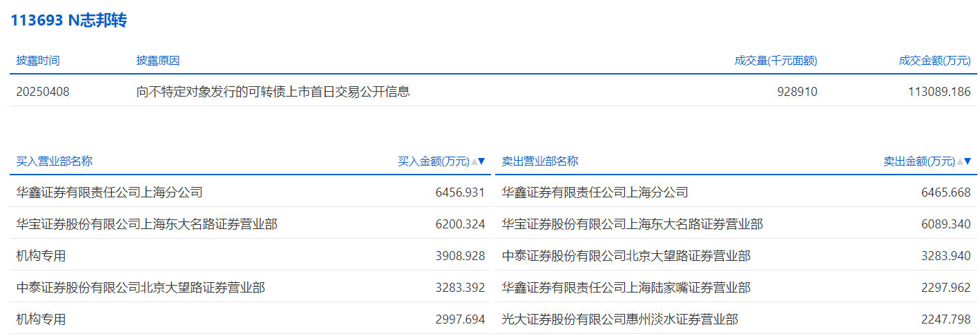Image resolution: width=980 pixels, height=336 pixels.
Task: Click 华鑫证券上海陆家嘴证券营业部 in sell list
Action: [x=626, y=288]
